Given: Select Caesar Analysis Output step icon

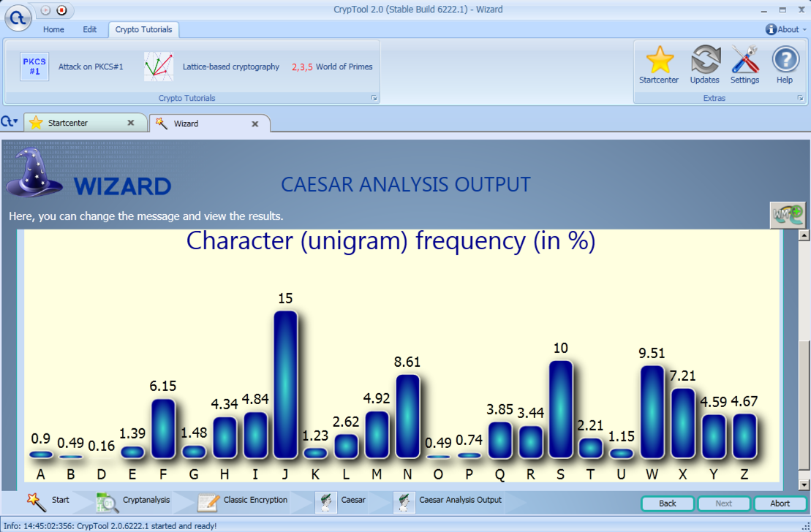Looking at the screenshot, I should (x=404, y=502).
